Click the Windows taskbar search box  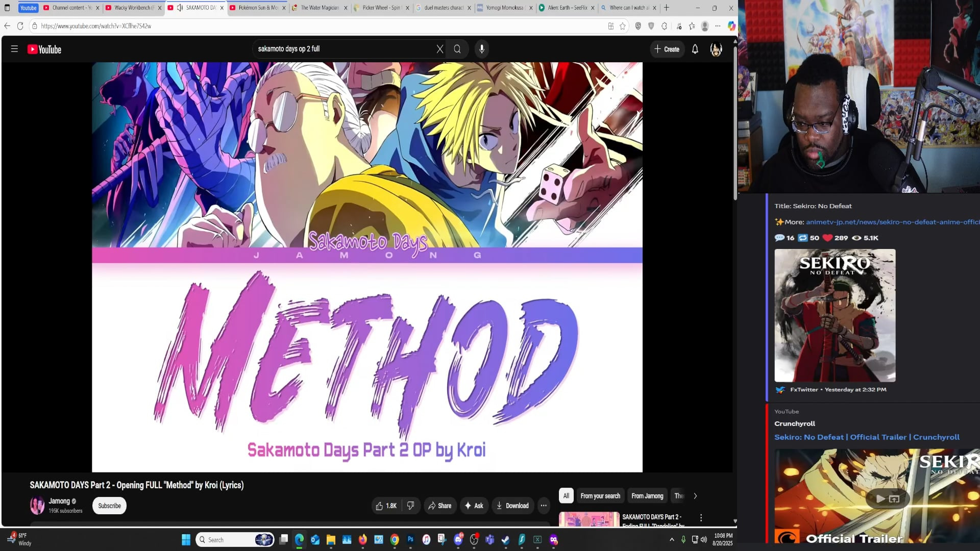click(x=235, y=540)
